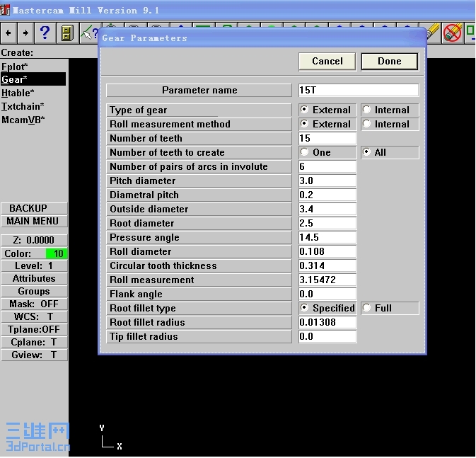Click the Number of teeth field
This screenshot has width=476, height=458.
(327, 138)
